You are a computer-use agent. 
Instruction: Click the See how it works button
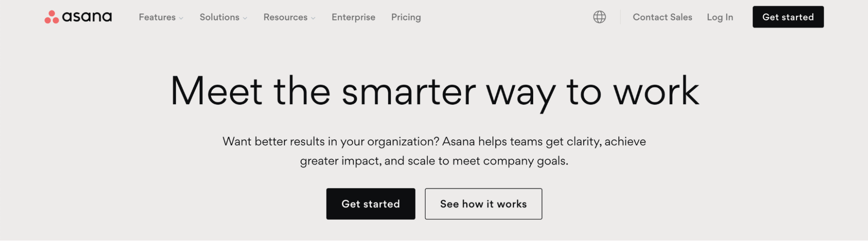(x=483, y=204)
